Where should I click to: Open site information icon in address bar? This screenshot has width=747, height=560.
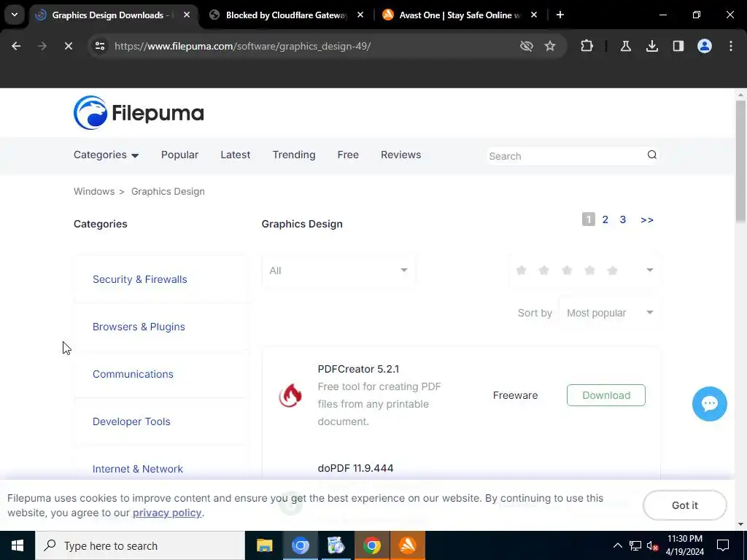coord(100,46)
